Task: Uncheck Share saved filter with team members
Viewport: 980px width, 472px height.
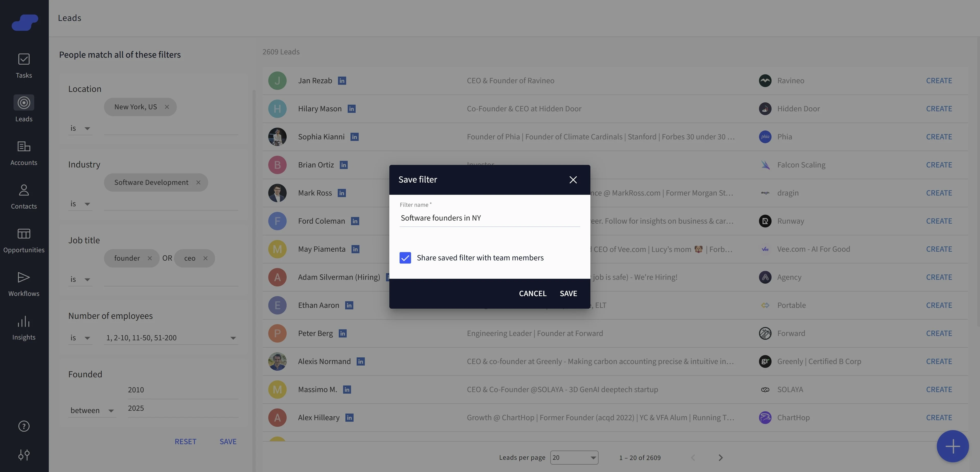Action: click(x=405, y=258)
